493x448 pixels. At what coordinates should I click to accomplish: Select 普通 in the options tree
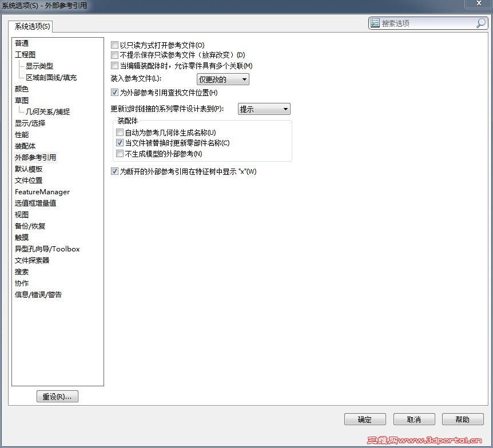coord(22,43)
